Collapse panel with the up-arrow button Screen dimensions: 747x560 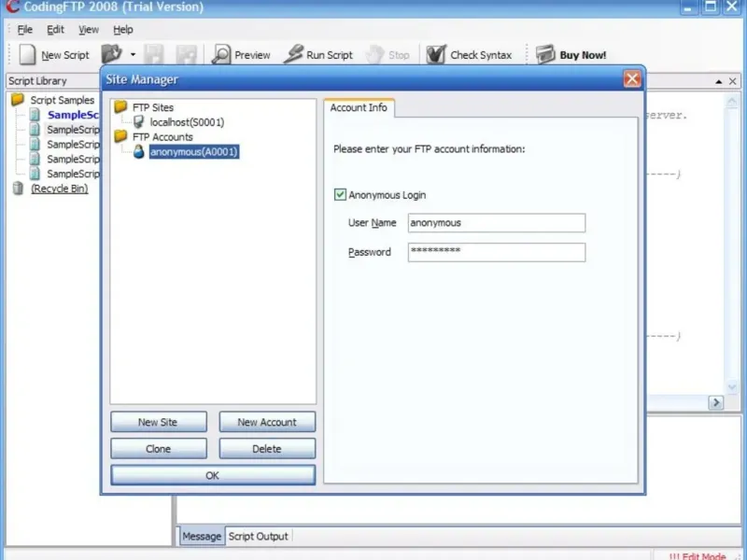[x=718, y=81]
